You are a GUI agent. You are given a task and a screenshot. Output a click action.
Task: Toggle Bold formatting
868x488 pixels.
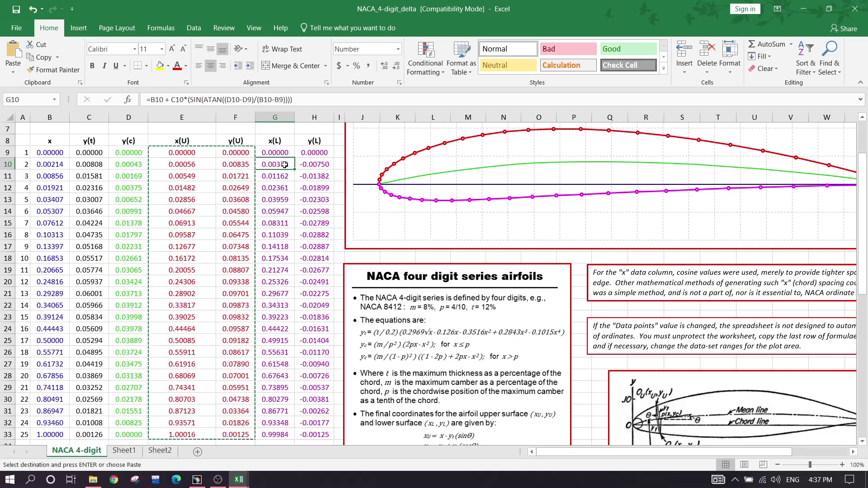click(x=92, y=66)
